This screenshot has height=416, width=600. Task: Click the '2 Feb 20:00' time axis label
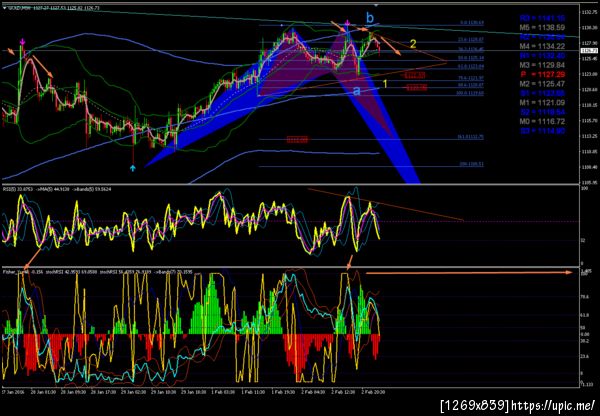click(373, 392)
